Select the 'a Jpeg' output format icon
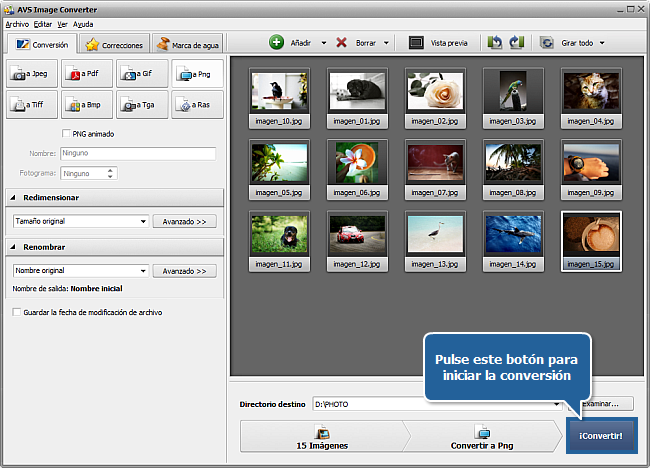This screenshot has height=468, width=650. click(31, 73)
